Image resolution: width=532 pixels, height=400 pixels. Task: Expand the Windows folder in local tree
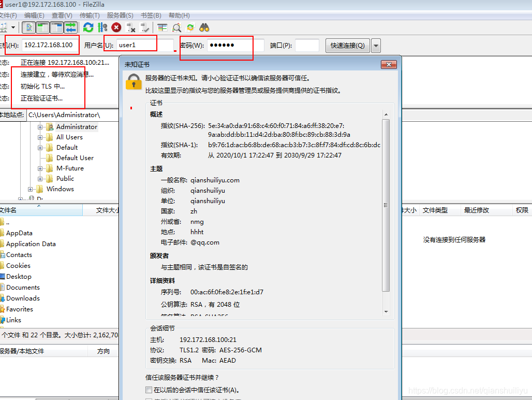[x=31, y=189]
